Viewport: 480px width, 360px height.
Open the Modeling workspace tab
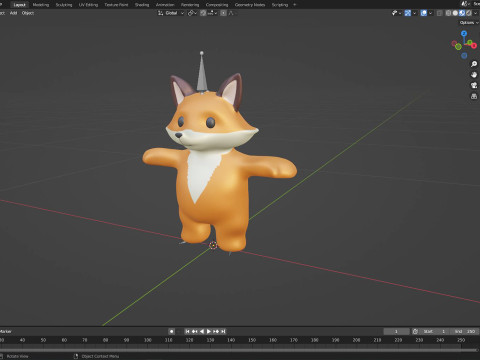41,5
